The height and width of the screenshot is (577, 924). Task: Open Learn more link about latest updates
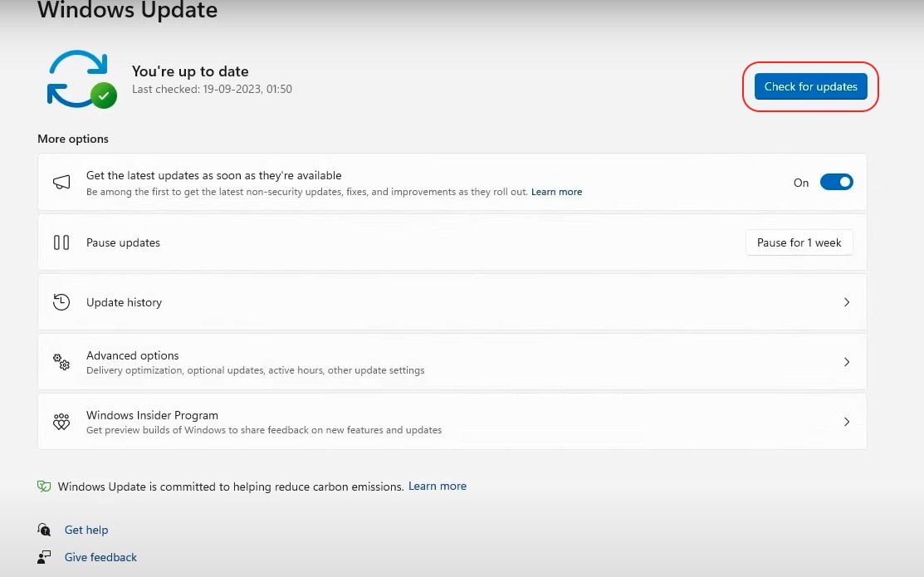(556, 192)
